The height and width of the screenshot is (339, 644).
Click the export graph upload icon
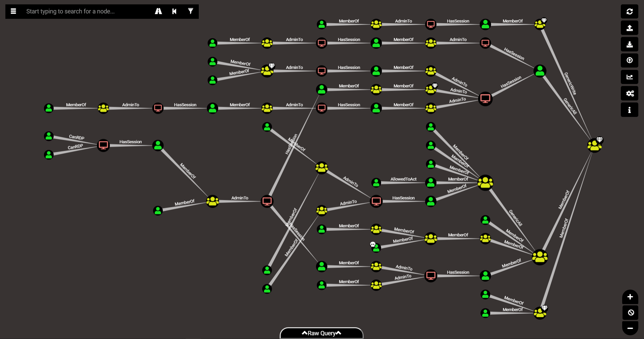click(x=630, y=28)
